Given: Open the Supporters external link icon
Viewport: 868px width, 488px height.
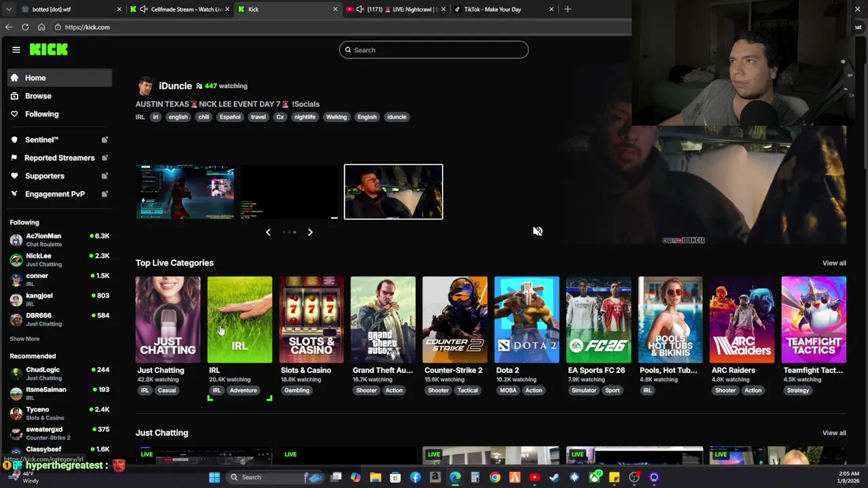Looking at the screenshot, I should [x=104, y=176].
